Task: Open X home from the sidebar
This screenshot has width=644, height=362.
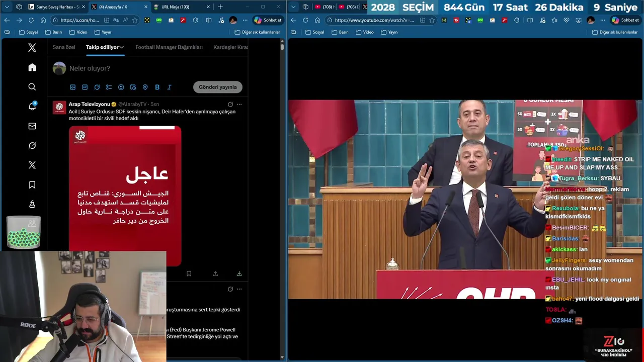Action: click(32, 67)
